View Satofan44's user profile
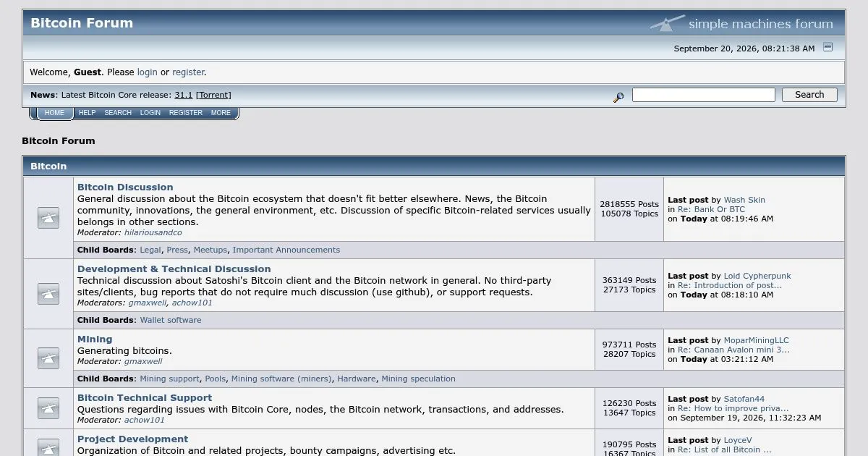The width and height of the screenshot is (868, 456). pyautogui.click(x=744, y=399)
